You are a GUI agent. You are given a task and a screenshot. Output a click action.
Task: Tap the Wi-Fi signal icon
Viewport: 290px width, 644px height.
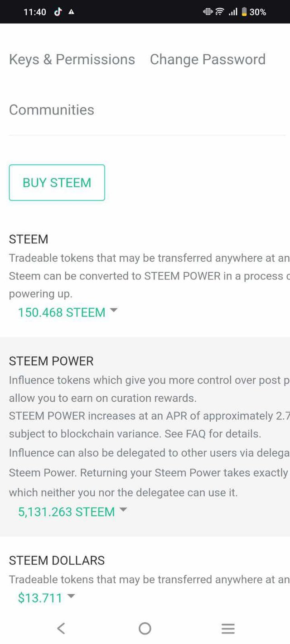[220, 12]
